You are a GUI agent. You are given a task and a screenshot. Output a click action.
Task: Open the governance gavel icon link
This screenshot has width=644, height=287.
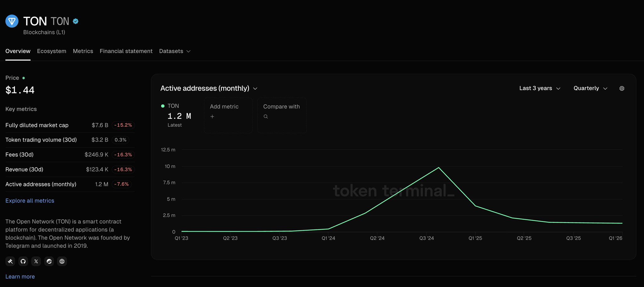10,261
